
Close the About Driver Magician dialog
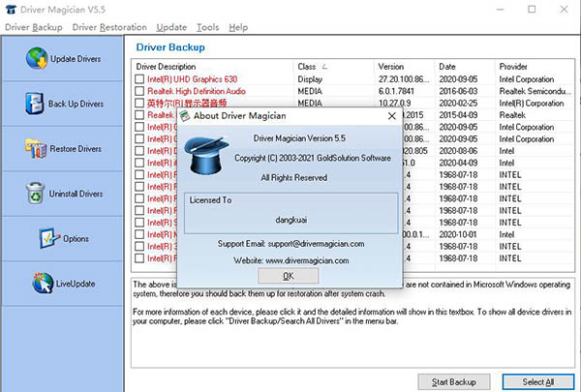point(288,277)
